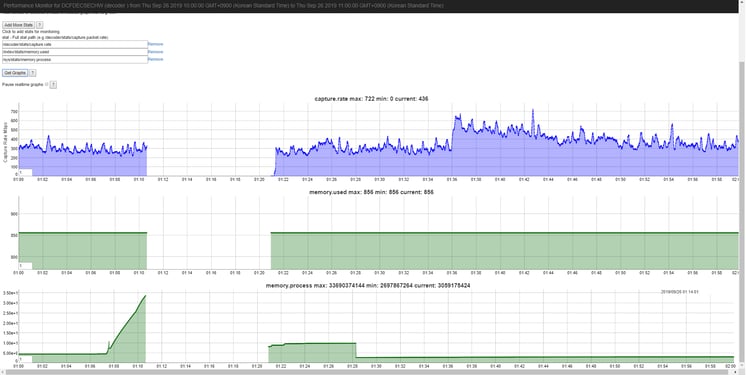Click the capture.rate graph title
The width and height of the screenshot is (746, 375).
click(x=372, y=99)
